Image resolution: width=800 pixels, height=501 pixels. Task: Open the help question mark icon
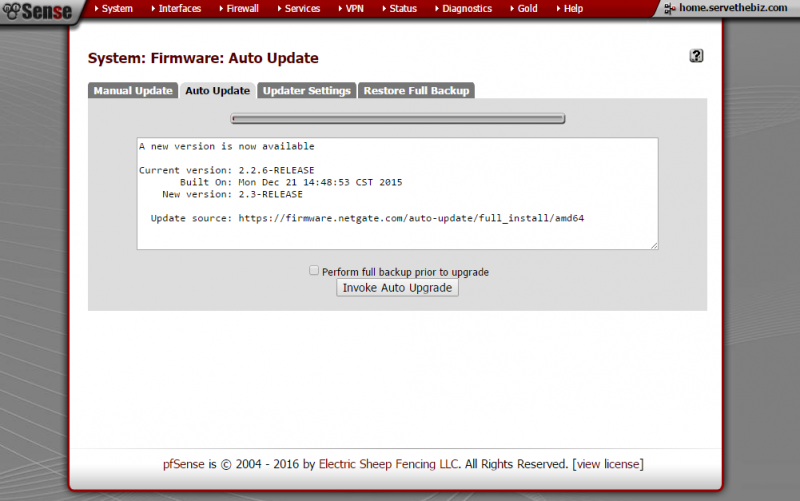(696, 56)
